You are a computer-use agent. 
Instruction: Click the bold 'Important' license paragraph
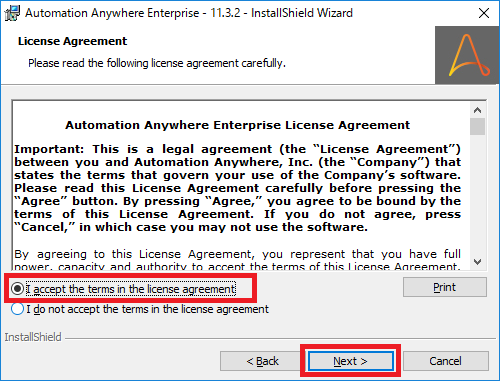click(237, 188)
